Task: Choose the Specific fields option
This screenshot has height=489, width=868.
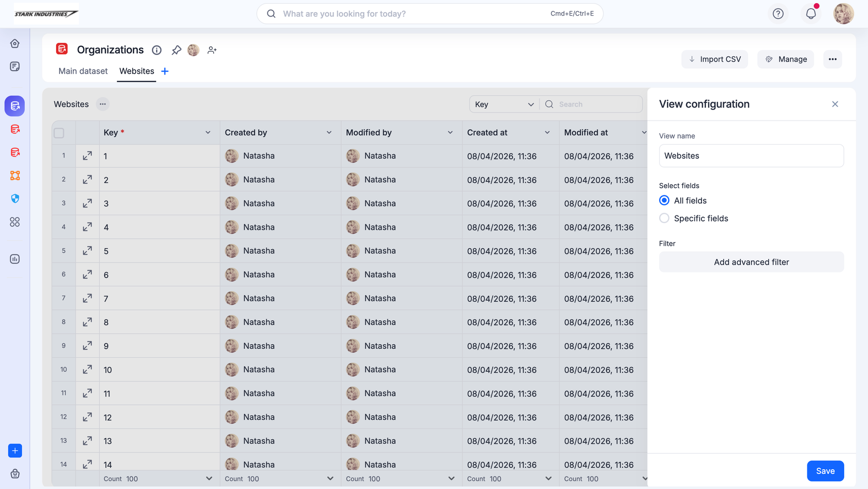Action: point(664,218)
